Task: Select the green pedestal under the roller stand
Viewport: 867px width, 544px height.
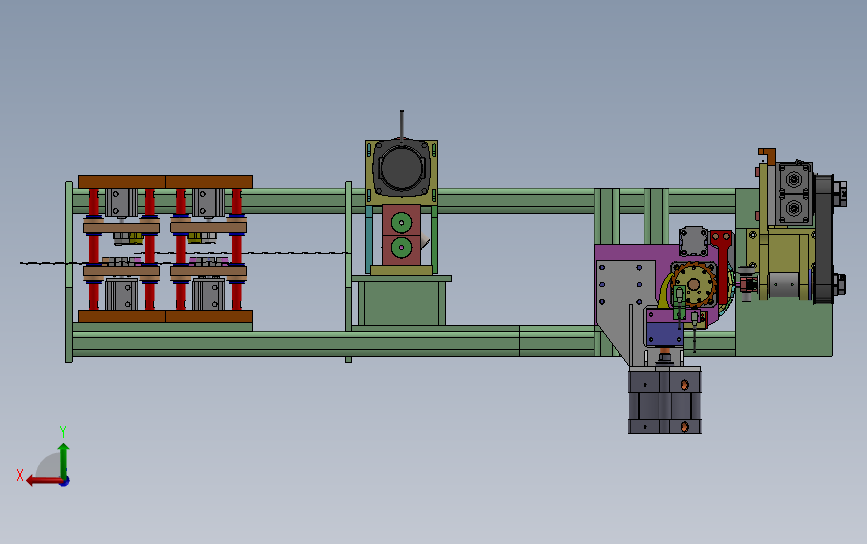Action: [401, 303]
